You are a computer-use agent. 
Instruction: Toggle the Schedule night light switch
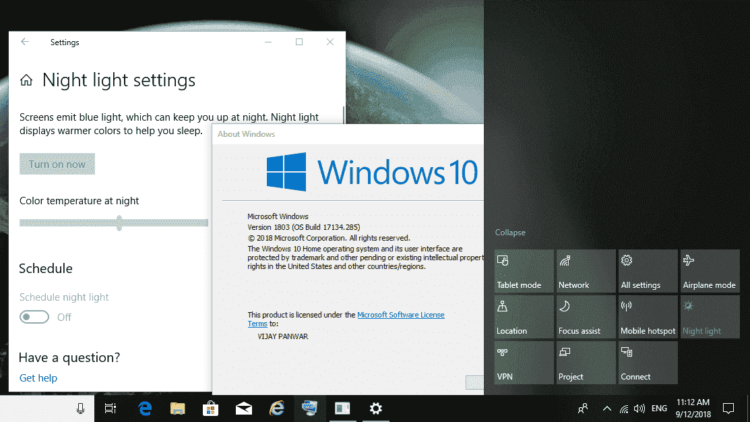point(34,317)
